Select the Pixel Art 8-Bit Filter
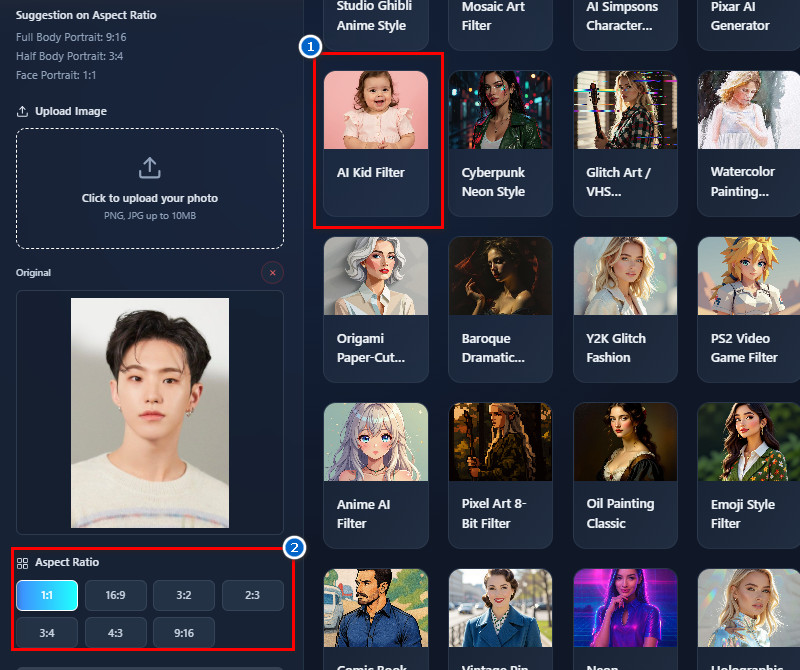Screen dimensions: 800x670 (x=500, y=474)
